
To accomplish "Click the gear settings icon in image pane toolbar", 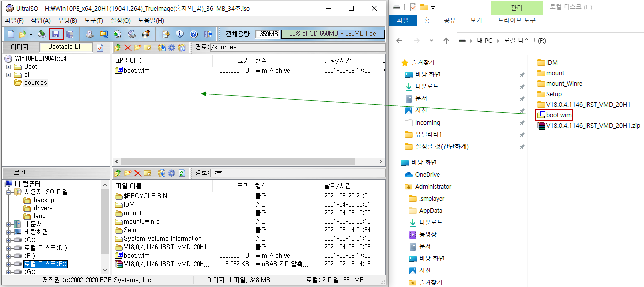I will pos(172,47).
